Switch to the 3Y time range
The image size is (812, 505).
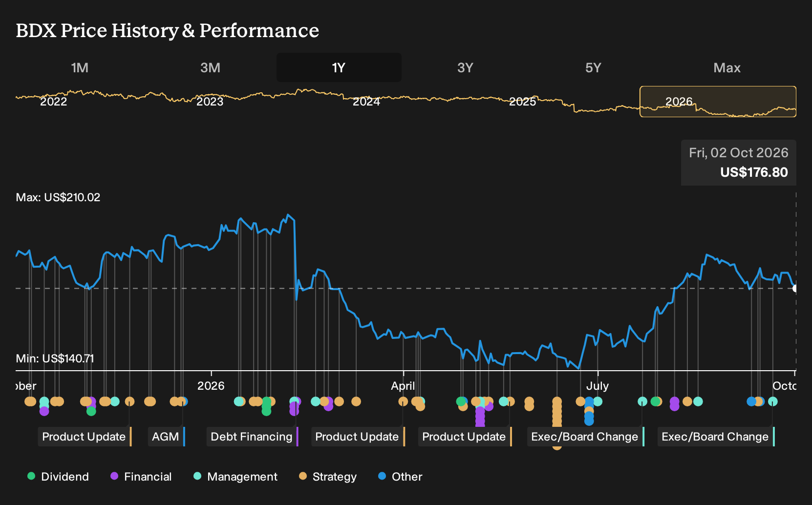coord(465,67)
